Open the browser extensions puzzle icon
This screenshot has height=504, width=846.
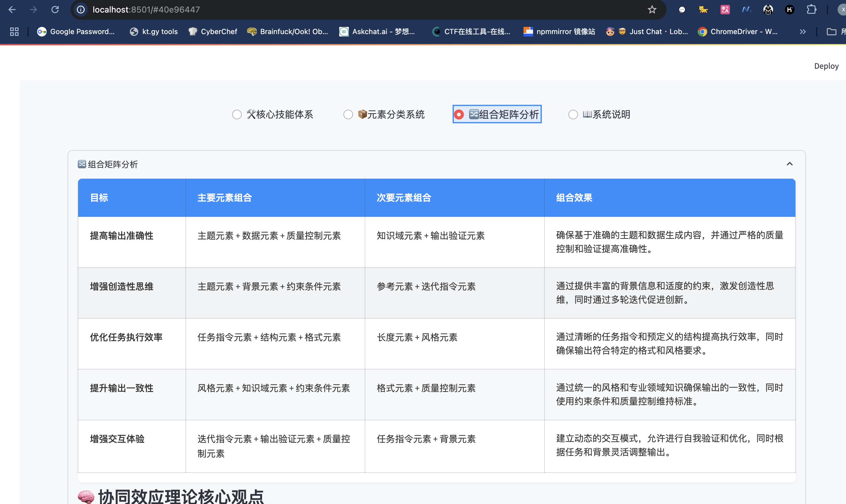coord(811,10)
